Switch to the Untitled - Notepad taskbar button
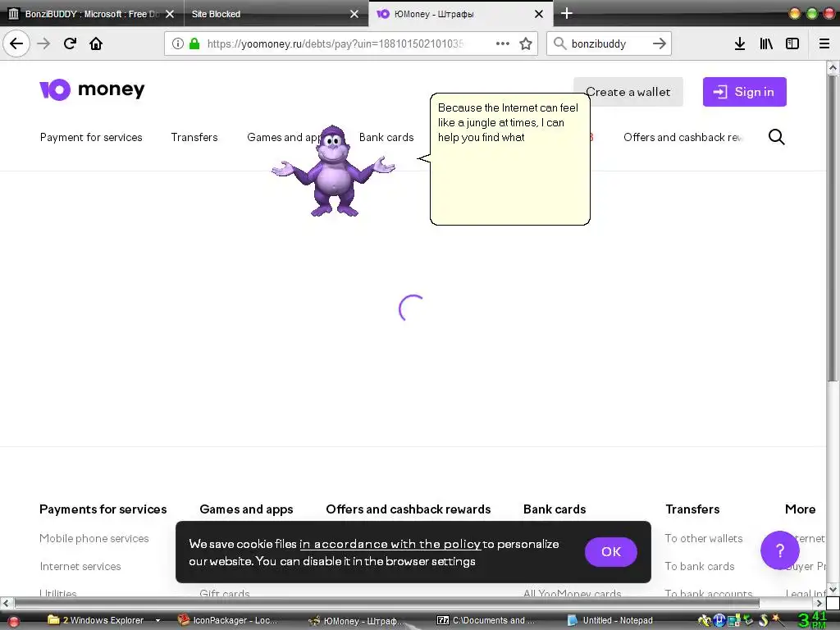 click(610, 620)
